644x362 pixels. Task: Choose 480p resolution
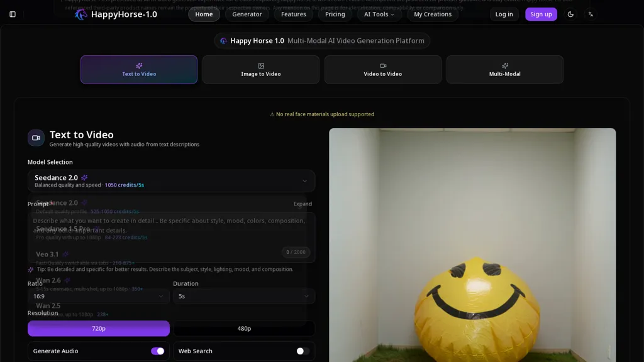[x=244, y=328]
